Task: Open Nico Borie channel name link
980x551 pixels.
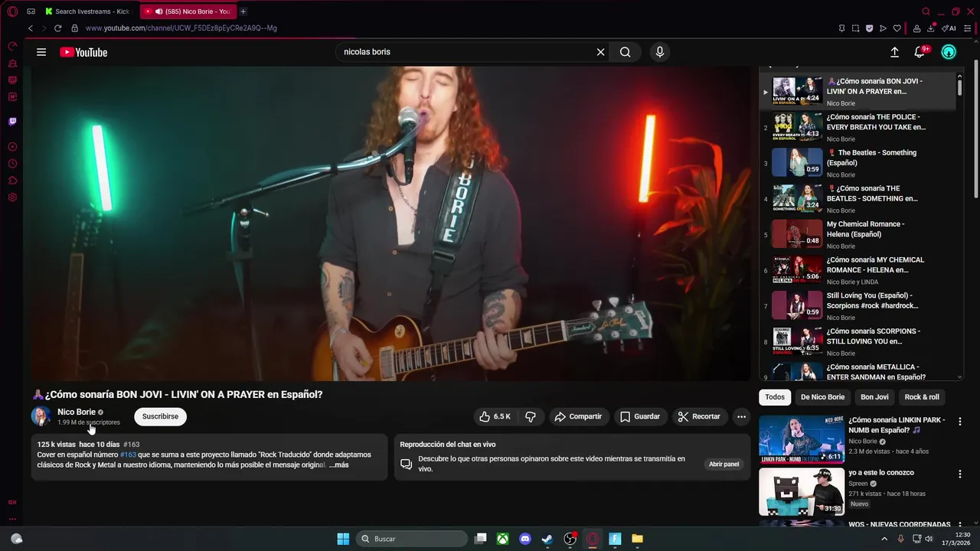Action: [77, 412]
